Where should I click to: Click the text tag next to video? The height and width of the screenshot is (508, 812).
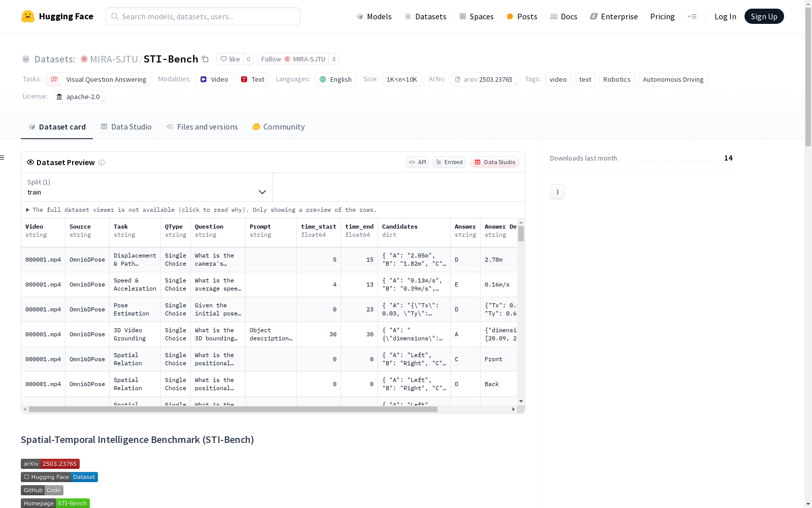pyautogui.click(x=585, y=79)
